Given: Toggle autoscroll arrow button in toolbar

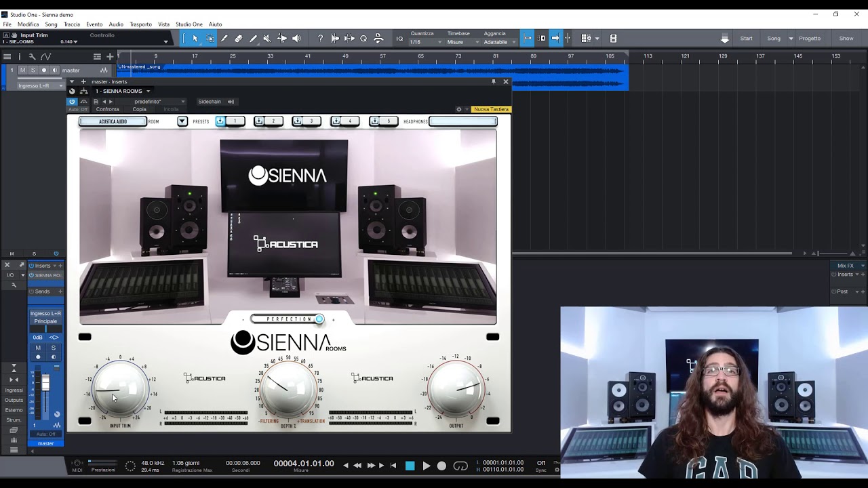Looking at the screenshot, I should [x=555, y=39].
